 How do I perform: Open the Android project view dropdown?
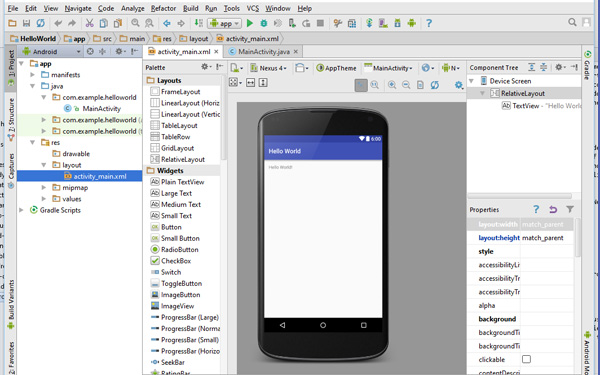(51, 51)
